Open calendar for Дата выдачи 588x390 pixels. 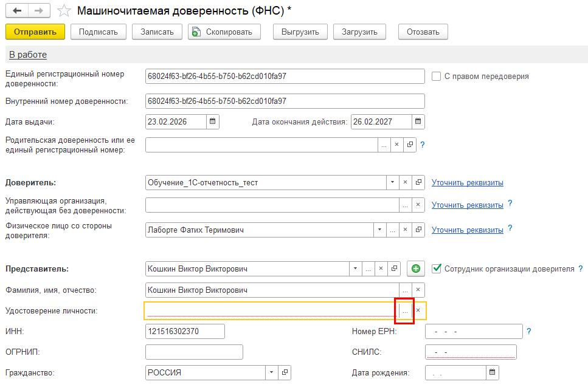pyautogui.click(x=212, y=121)
